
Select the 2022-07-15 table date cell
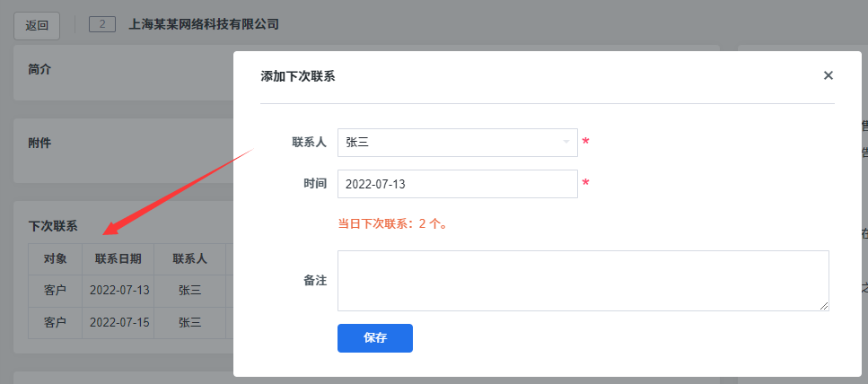pos(118,322)
